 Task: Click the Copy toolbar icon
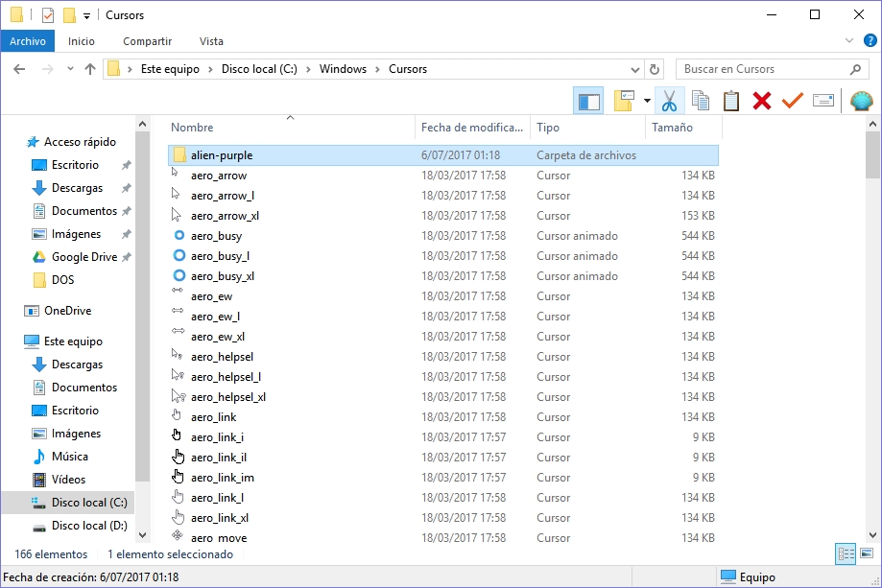[x=701, y=101]
